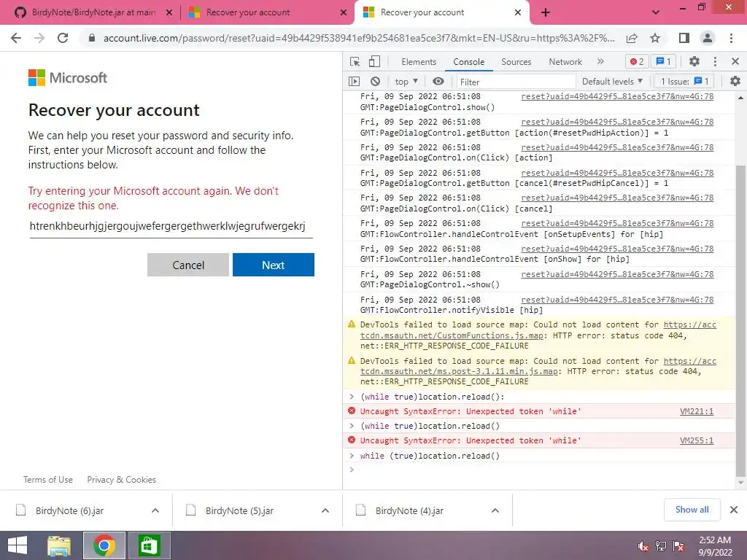Toggle the browser side panel icon
This screenshot has width=747, height=560.
684,38
